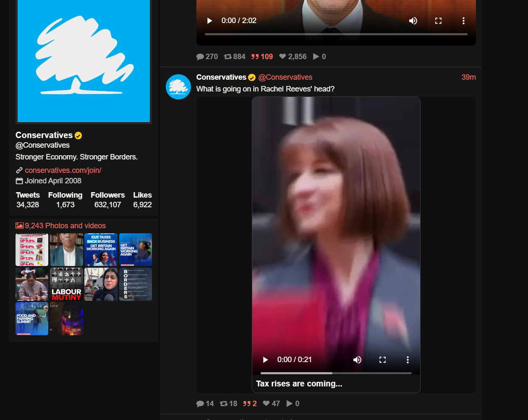Open the 270 replies on the top tweet
The width and height of the screenshot is (528, 420).
pyautogui.click(x=207, y=57)
